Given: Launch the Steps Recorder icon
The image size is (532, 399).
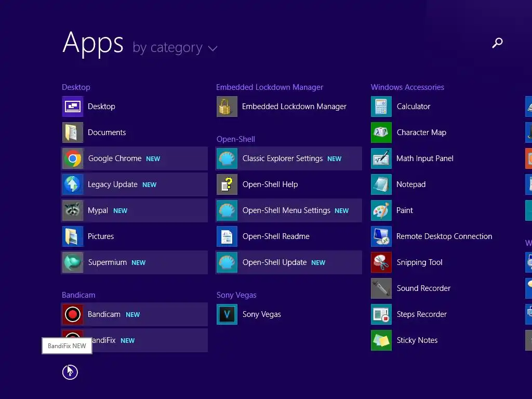Looking at the screenshot, I should point(381,314).
